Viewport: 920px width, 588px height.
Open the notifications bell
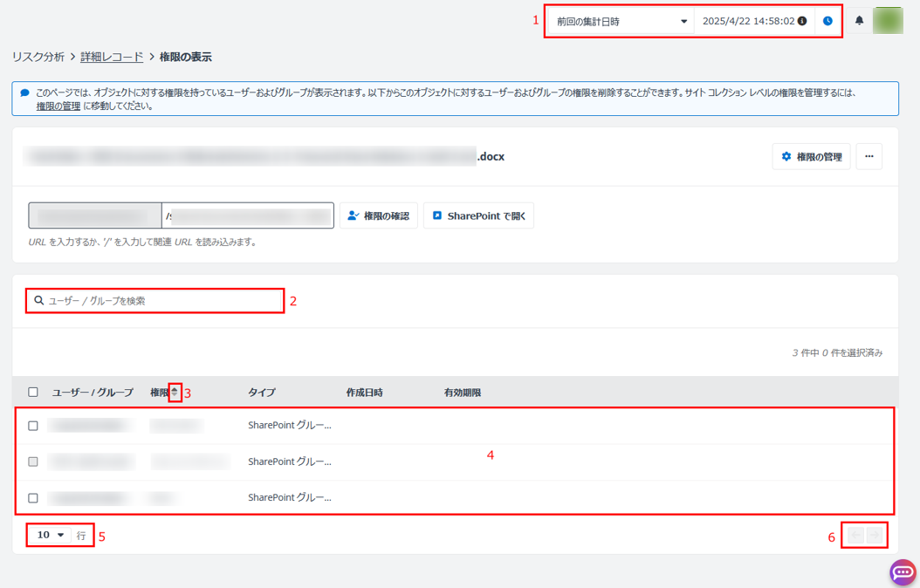tap(859, 21)
